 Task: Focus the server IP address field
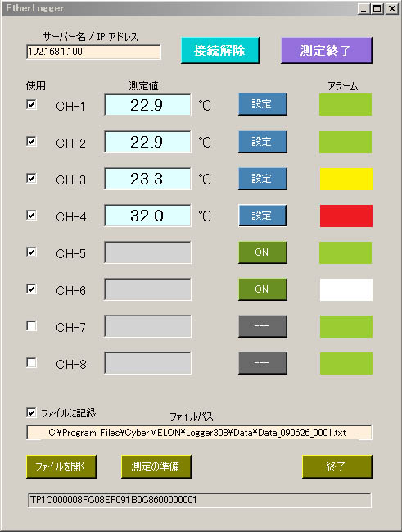point(93,52)
